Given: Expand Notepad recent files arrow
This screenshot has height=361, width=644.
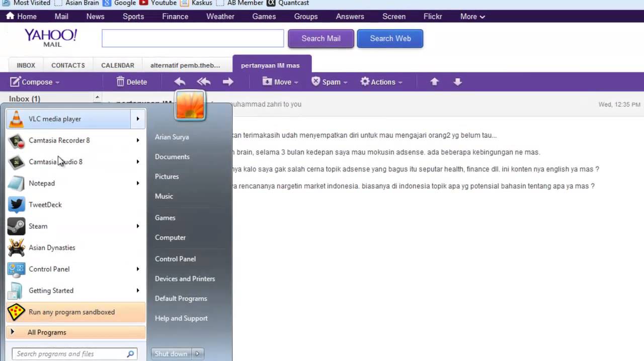Looking at the screenshot, I should pos(138,184).
